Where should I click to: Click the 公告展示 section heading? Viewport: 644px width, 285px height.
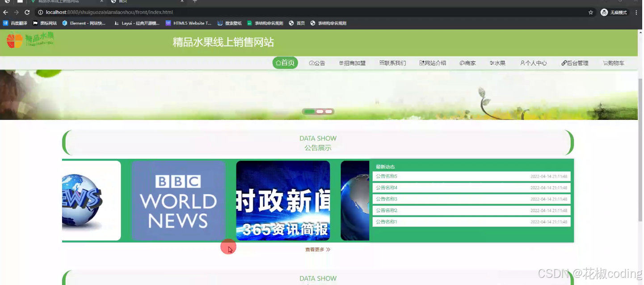318,148
